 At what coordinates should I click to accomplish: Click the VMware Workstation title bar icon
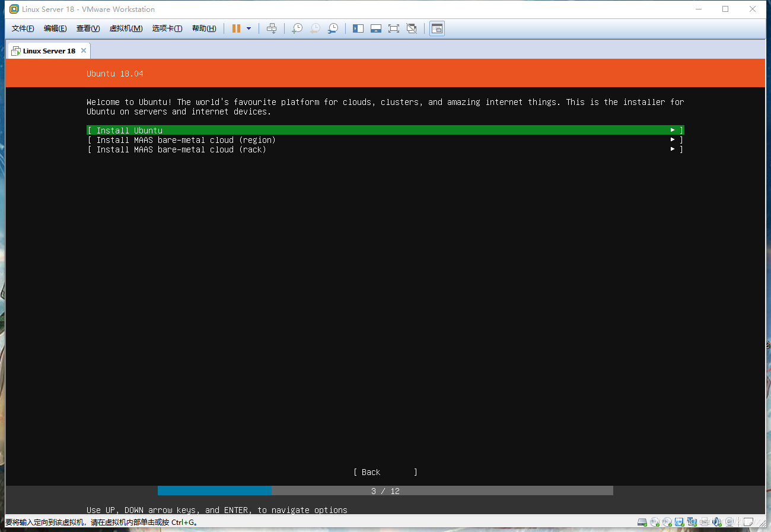14,9
